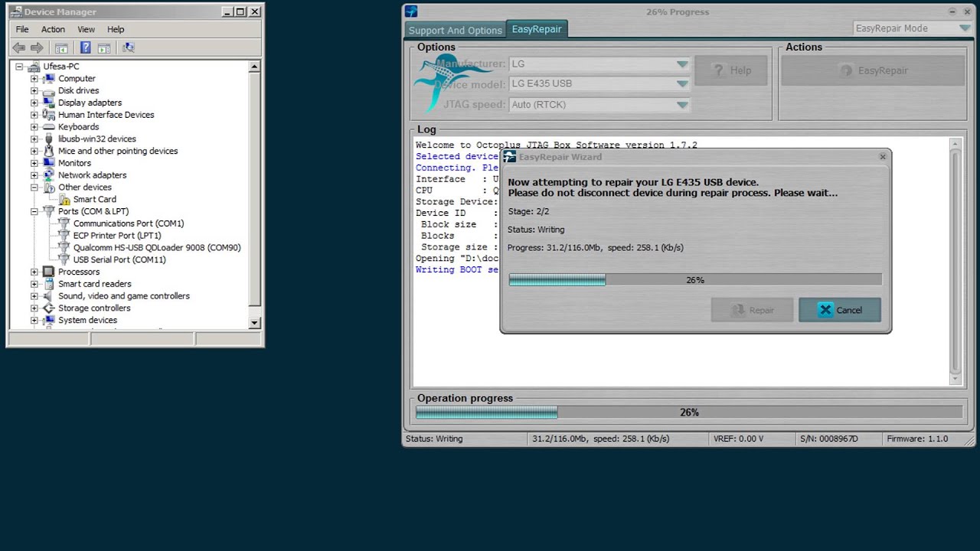
Task: Open the View menu in Device Manager
Action: click(x=86, y=29)
